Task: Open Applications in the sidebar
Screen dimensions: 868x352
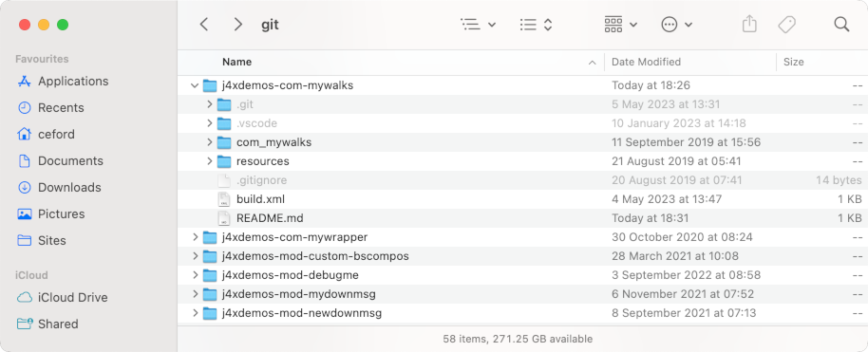Action: pos(73,82)
